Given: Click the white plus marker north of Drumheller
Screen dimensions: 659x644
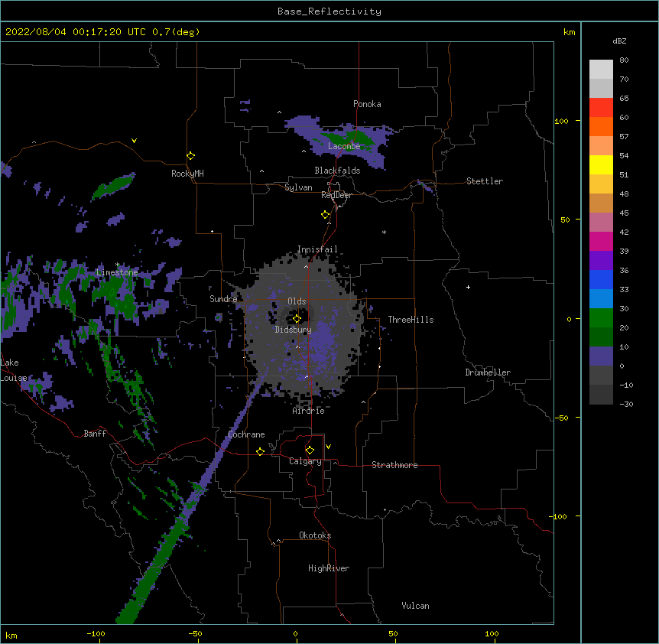Looking at the screenshot, I should (x=468, y=287).
